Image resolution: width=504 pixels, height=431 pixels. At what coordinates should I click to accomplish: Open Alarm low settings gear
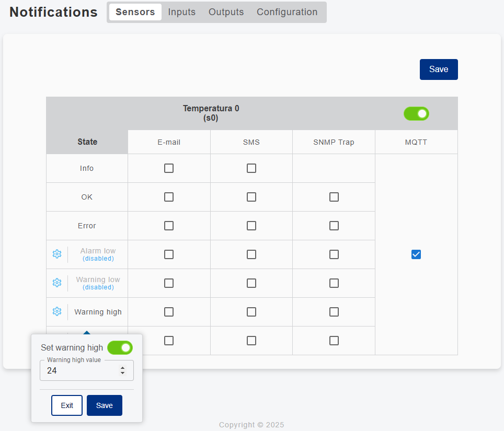[57, 254]
